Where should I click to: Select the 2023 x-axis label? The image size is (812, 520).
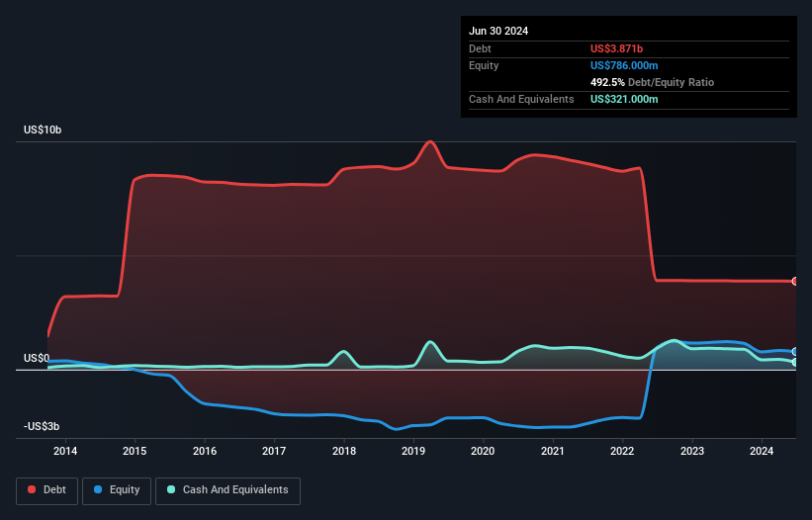692,451
